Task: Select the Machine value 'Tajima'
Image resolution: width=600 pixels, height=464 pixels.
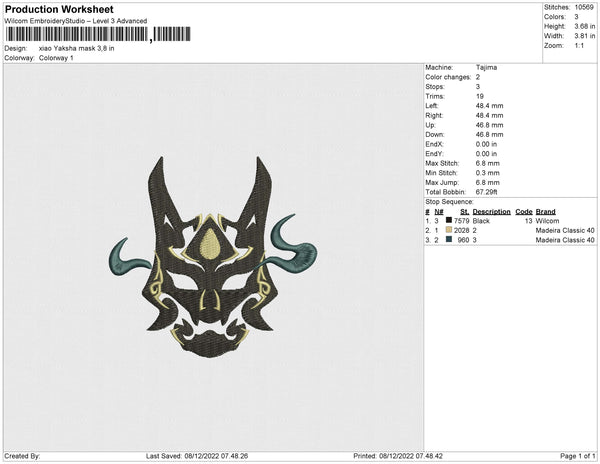Action: [x=486, y=67]
